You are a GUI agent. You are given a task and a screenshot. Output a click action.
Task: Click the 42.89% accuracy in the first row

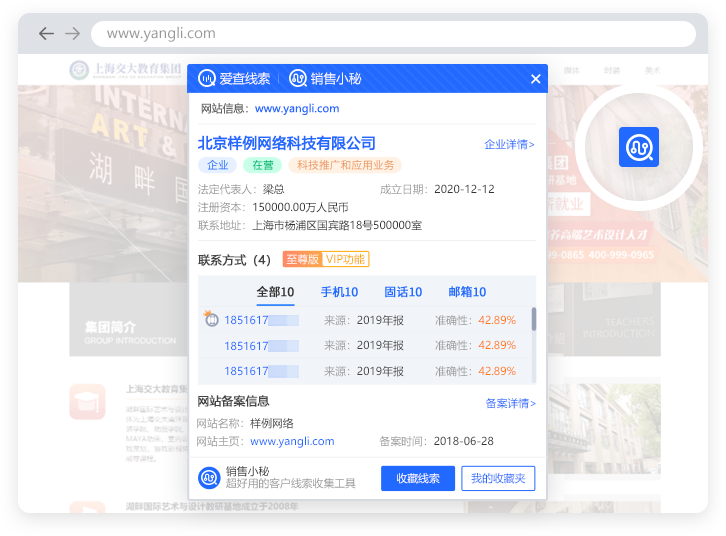pos(497,320)
